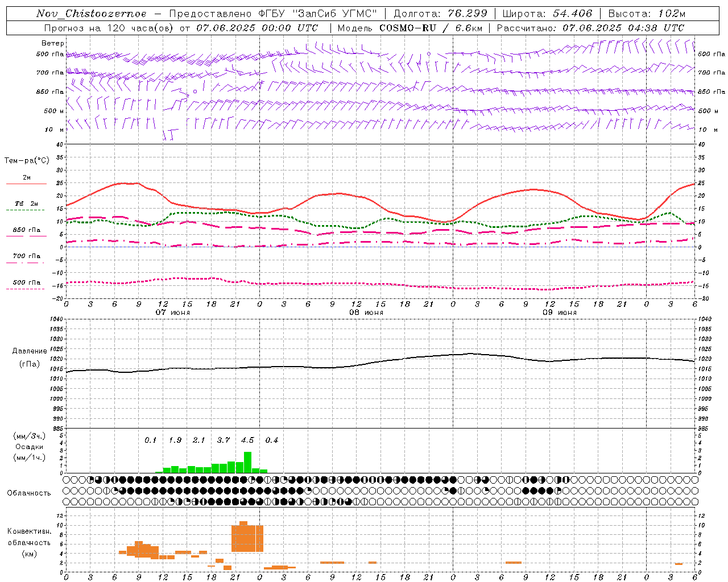Image resolution: width=728 pixels, height=582 pixels.
Task: Click the '500 м' wind level label at left
Action: 55,111
